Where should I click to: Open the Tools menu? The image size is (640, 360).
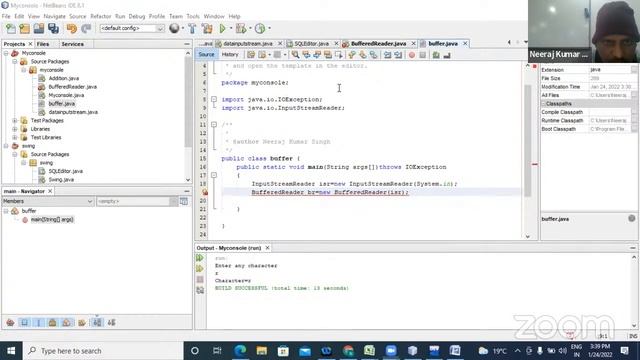[x=193, y=16]
